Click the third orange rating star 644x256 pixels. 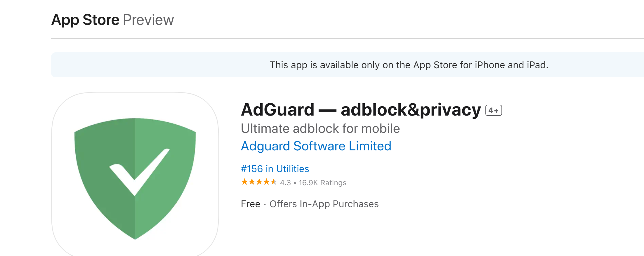tap(259, 182)
